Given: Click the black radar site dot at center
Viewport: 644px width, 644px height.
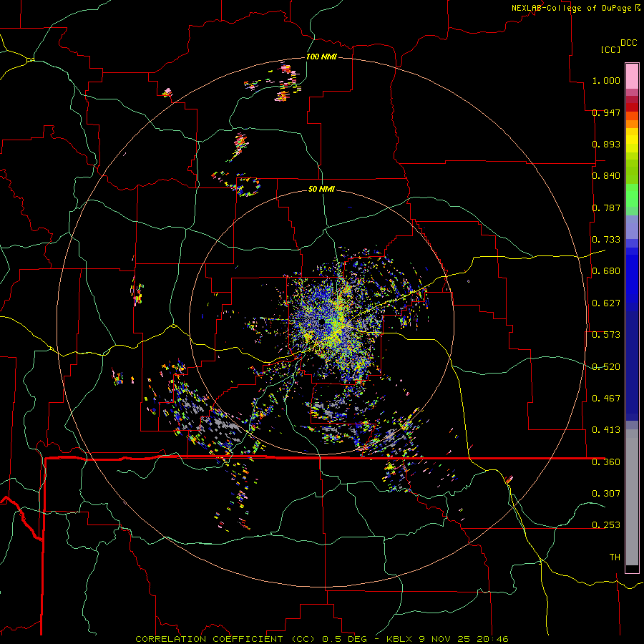Looking at the screenshot, I should (321, 323).
